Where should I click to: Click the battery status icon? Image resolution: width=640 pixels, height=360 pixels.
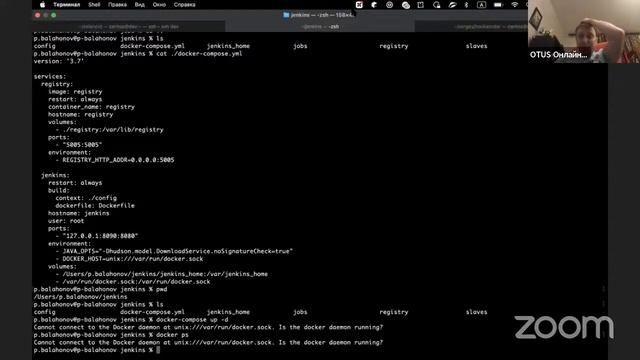498,5
